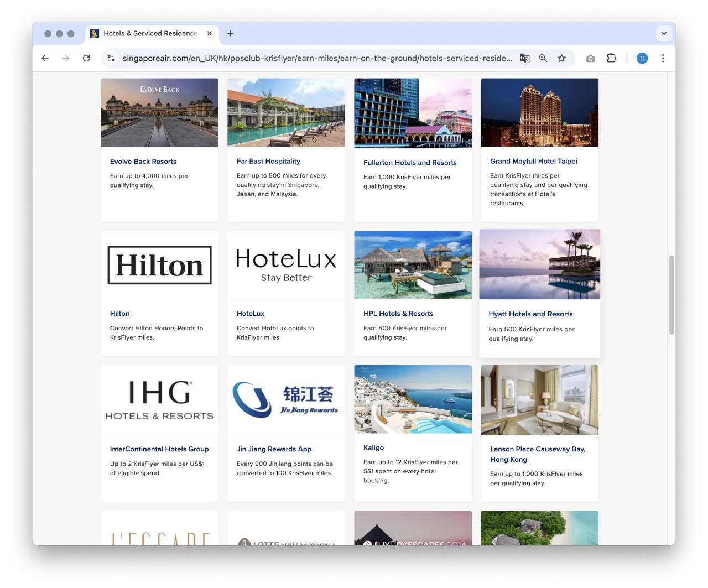
Task: Click the HoteLux Stay Better logo
Action: [x=286, y=265]
